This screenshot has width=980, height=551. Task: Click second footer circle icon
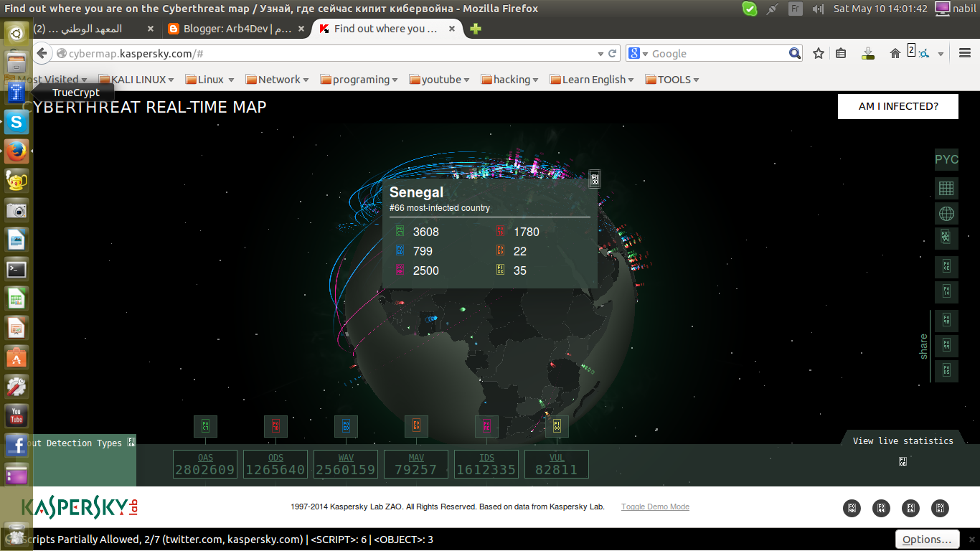[881, 508]
